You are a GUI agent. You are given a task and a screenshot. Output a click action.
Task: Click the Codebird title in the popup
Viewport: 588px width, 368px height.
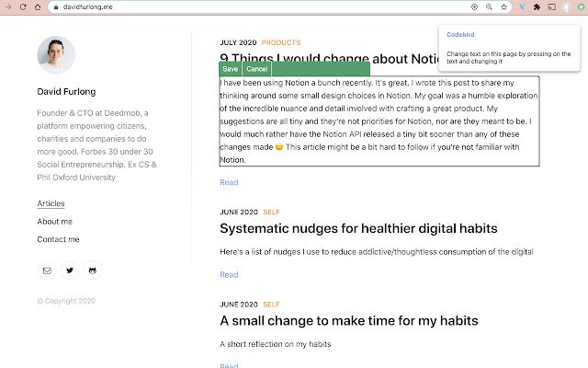click(x=460, y=34)
